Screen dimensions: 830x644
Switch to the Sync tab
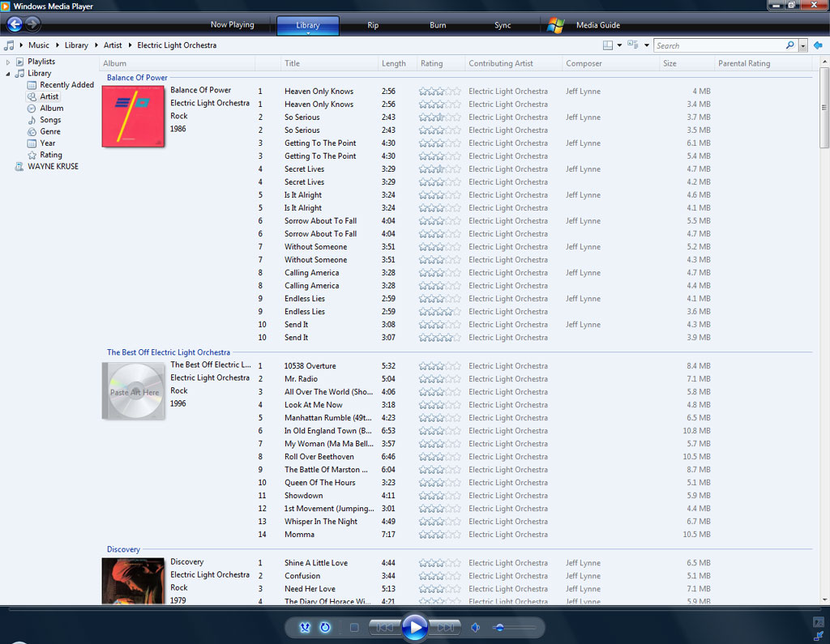point(503,25)
